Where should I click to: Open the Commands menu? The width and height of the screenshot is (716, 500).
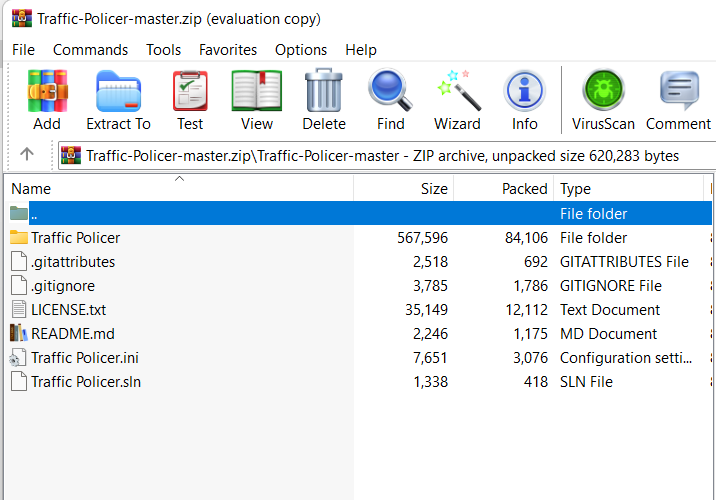pyautogui.click(x=90, y=49)
